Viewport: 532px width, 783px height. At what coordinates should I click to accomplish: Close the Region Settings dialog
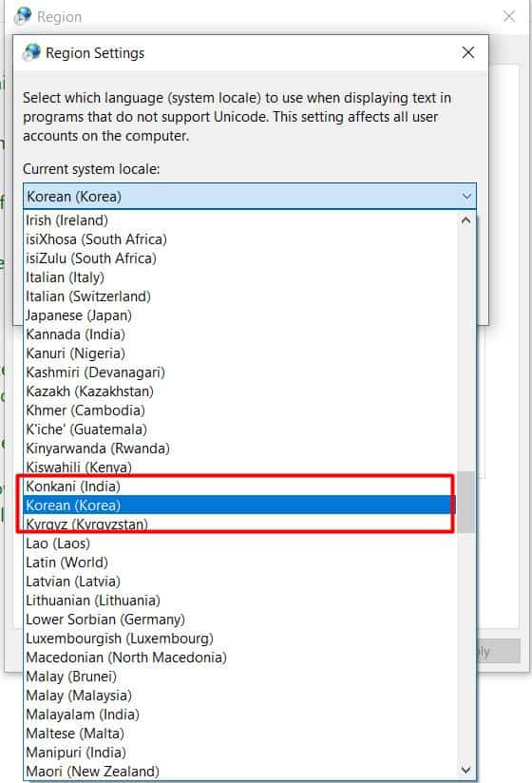(467, 52)
